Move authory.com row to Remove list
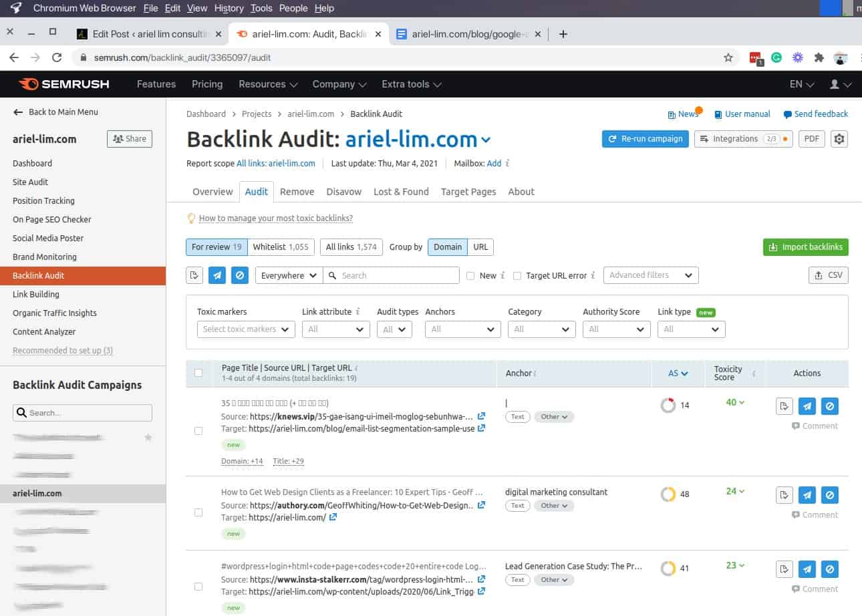 tap(807, 495)
